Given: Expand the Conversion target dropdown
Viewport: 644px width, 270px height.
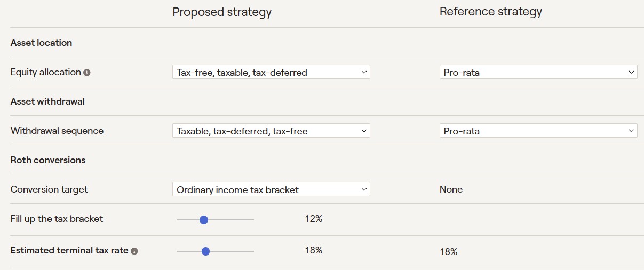Looking at the screenshot, I should [x=271, y=189].
